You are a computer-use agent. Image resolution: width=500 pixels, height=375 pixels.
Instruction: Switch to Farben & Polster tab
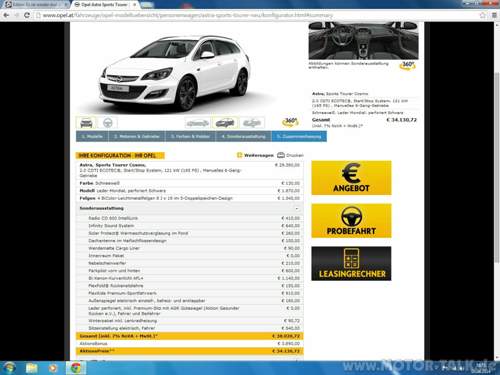(x=190, y=136)
